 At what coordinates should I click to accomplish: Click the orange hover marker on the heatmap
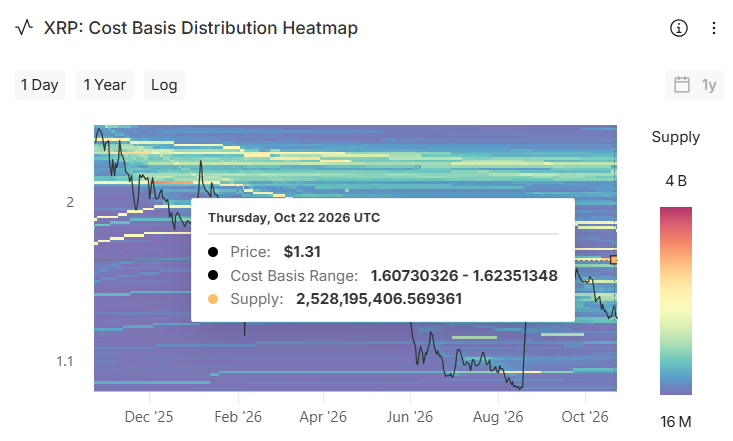coord(613,260)
